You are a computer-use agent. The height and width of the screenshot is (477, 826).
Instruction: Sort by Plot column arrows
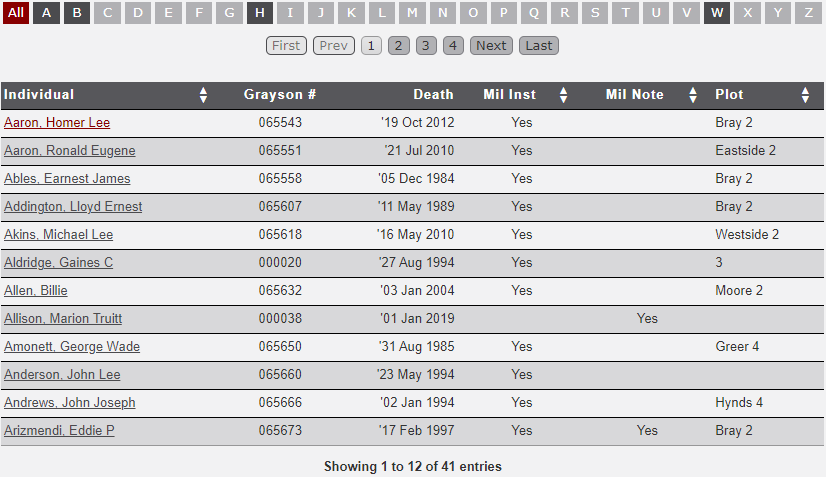tap(805, 95)
